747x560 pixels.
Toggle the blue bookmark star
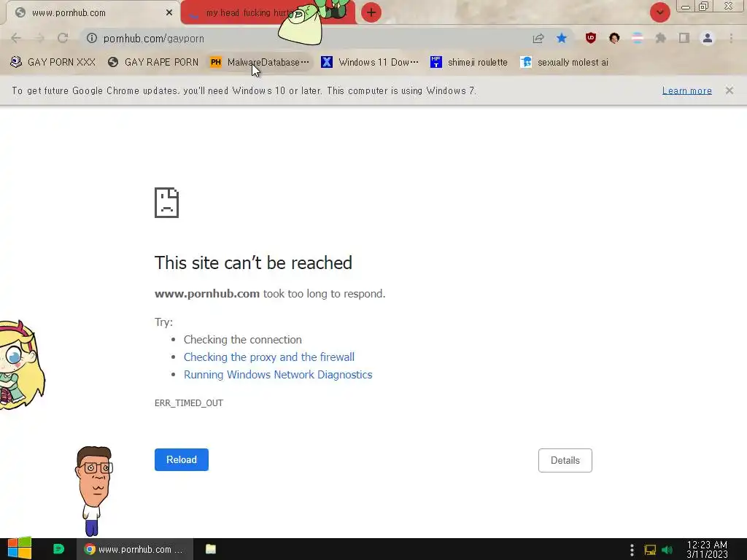click(x=562, y=38)
